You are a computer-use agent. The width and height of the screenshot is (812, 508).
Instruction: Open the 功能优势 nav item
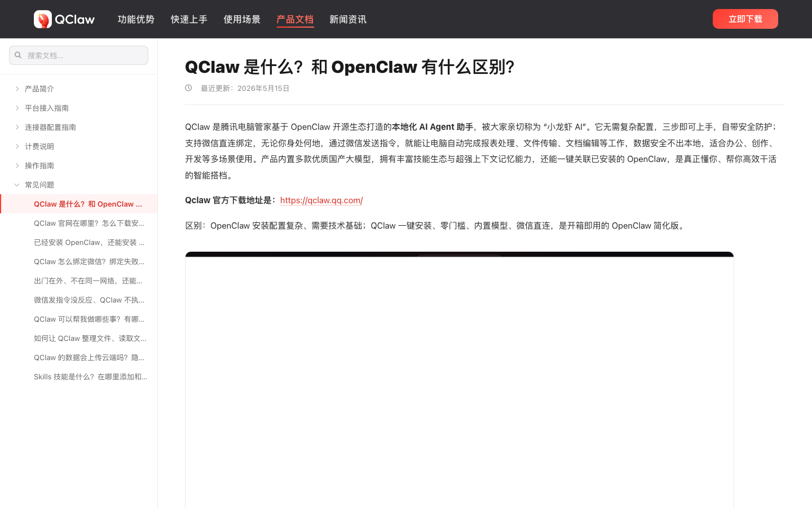click(136, 19)
